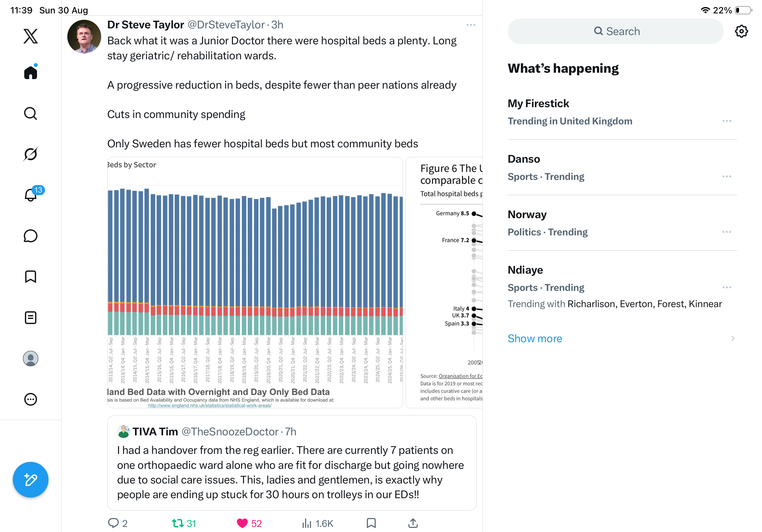Open the Grok icon in sidebar
The image size is (762, 532).
point(31,154)
